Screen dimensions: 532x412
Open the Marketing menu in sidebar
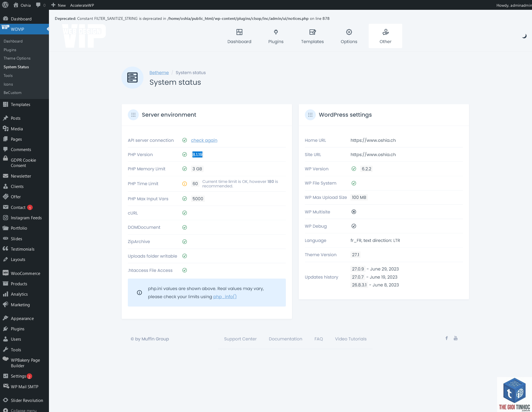pos(24,305)
